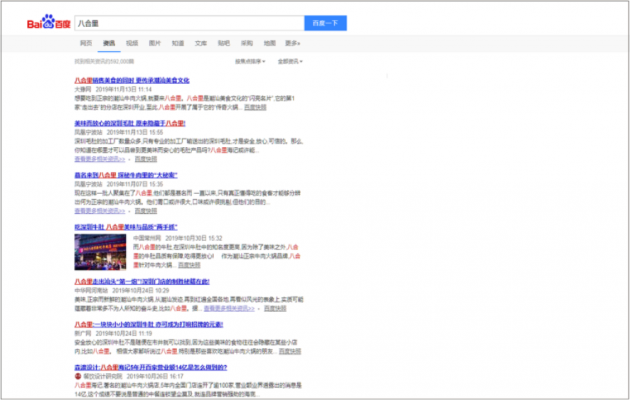Switch to the 网页 tab

(86, 44)
